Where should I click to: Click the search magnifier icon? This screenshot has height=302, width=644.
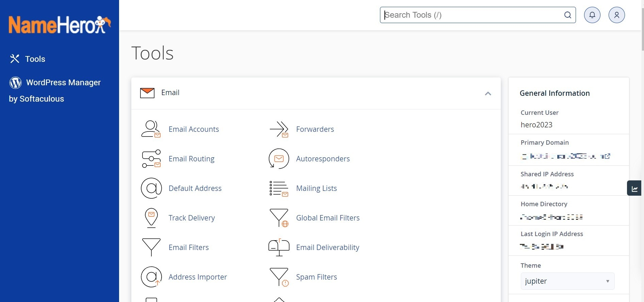[x=568, y=15]
